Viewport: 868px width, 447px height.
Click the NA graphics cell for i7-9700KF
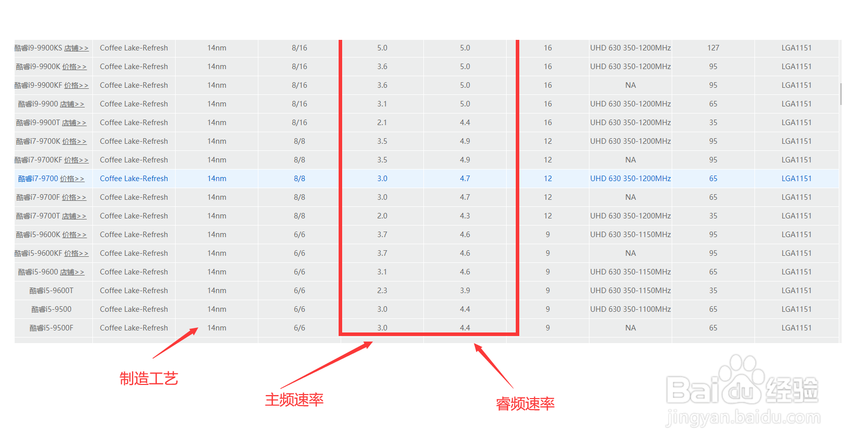(630, 160)
